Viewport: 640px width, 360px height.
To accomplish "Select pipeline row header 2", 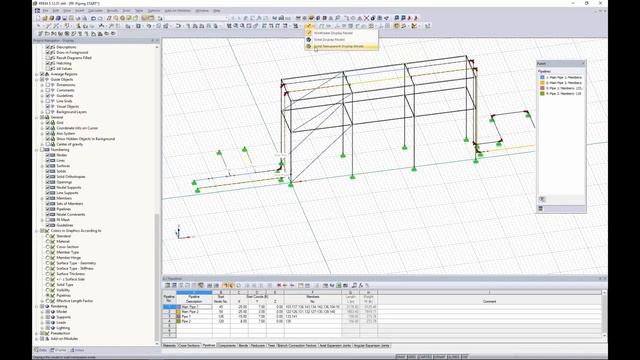I will [169, 311].
